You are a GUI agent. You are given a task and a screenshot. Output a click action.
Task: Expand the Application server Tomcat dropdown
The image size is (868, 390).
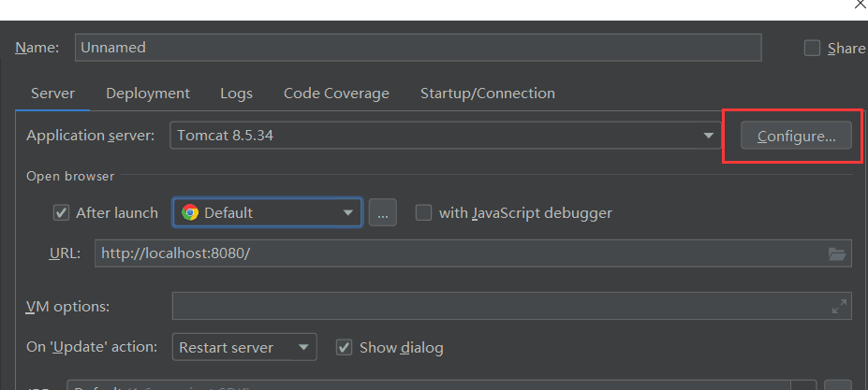[x=709, y=136]
